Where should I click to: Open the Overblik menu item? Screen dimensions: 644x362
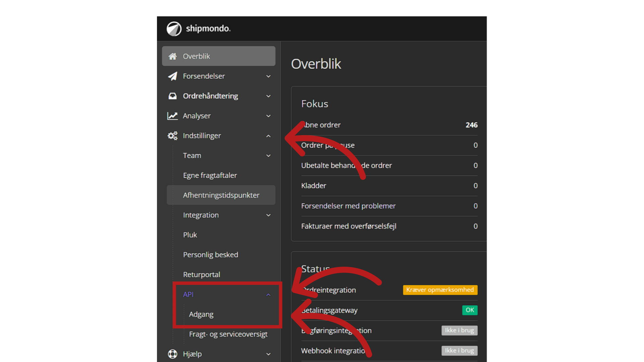tap(219, 56)
